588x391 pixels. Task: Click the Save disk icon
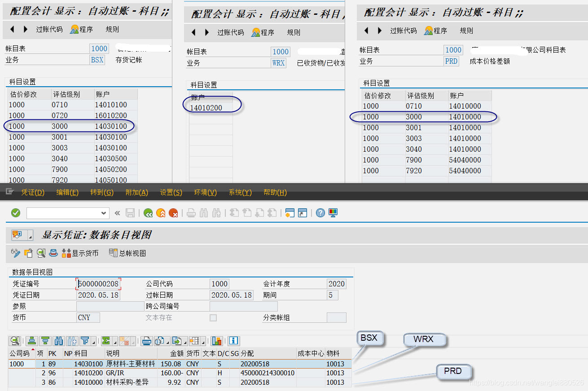[x=130, y=213]
